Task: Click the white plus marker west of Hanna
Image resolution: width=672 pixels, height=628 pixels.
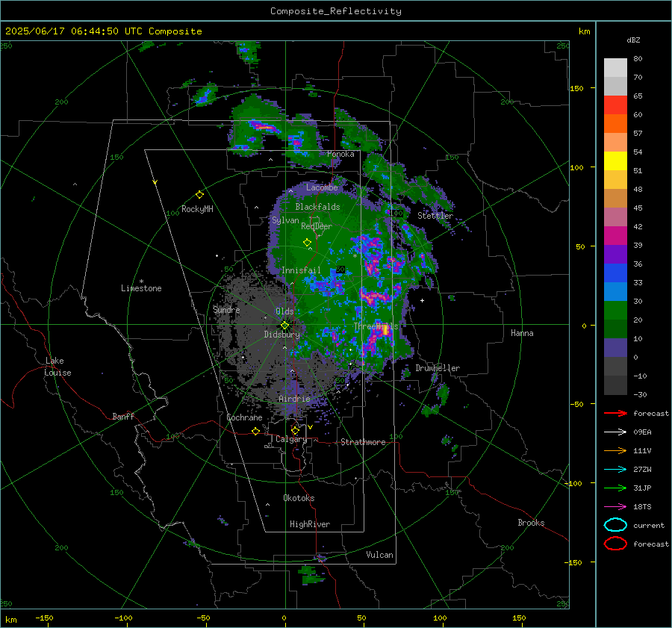Action: 422,300
